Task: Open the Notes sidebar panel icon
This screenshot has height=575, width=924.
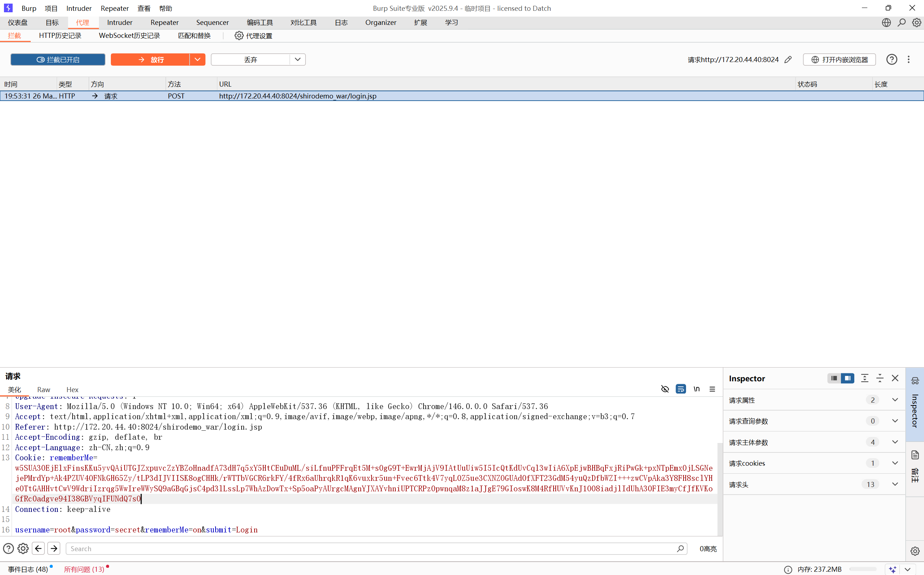Action: (x=915, y=455)
